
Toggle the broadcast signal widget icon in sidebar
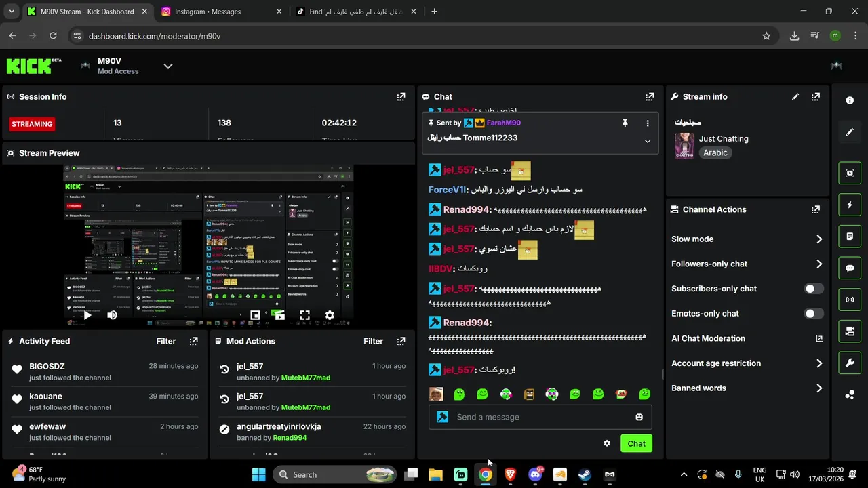(850, 300)
